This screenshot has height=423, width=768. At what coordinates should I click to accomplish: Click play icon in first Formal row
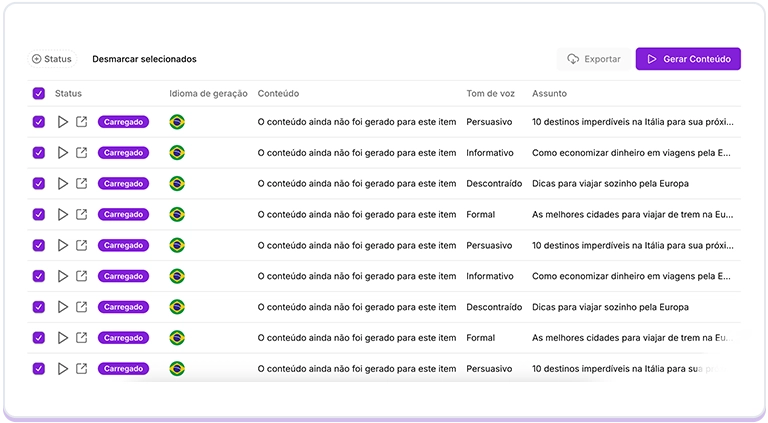click(x=62, y=214)
